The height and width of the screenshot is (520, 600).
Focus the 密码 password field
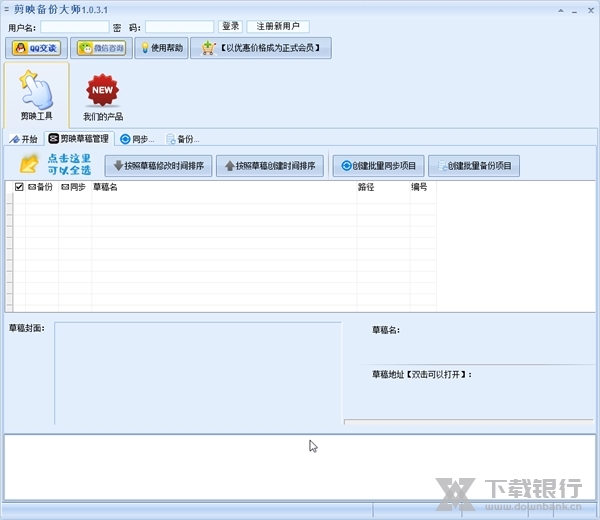(179, 27)
